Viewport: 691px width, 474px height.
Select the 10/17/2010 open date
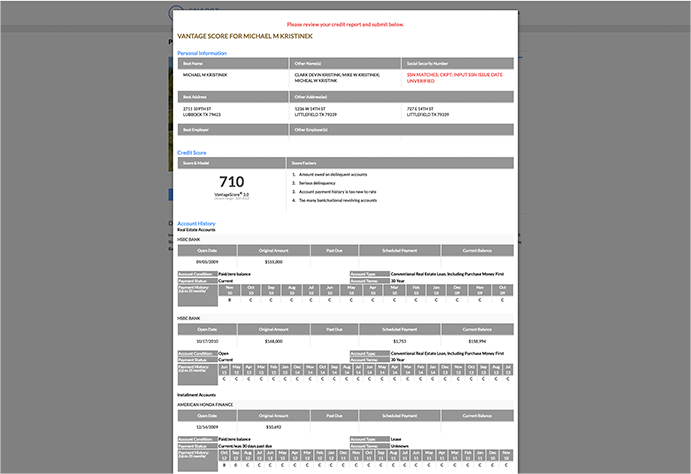207,341
